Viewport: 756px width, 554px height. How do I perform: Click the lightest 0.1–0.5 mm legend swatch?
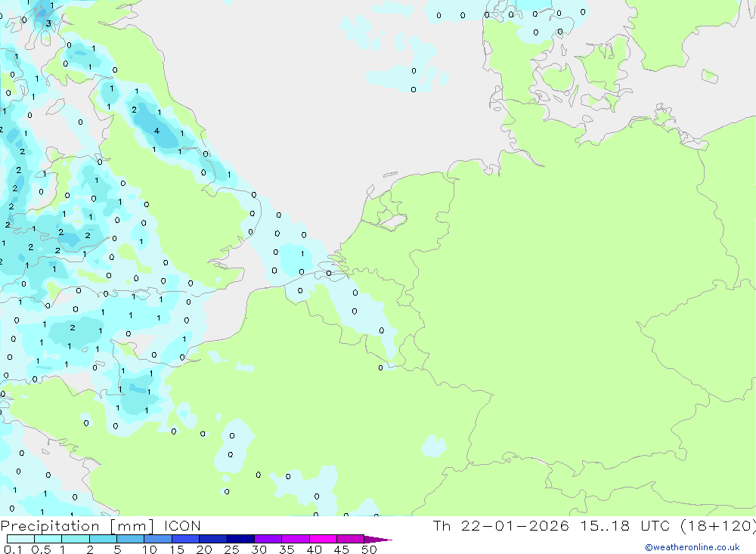(x=20, y=539)
